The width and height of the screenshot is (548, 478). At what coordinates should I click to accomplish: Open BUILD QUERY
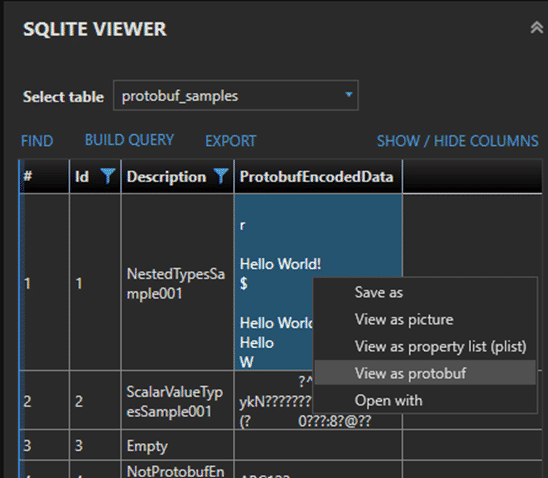[x=129, y=140]
